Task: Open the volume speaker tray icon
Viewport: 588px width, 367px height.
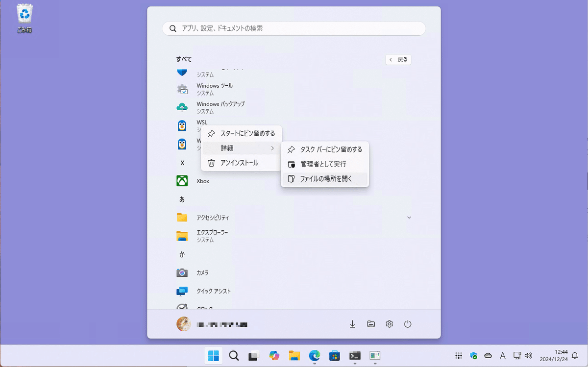Action: click(528, 356)
